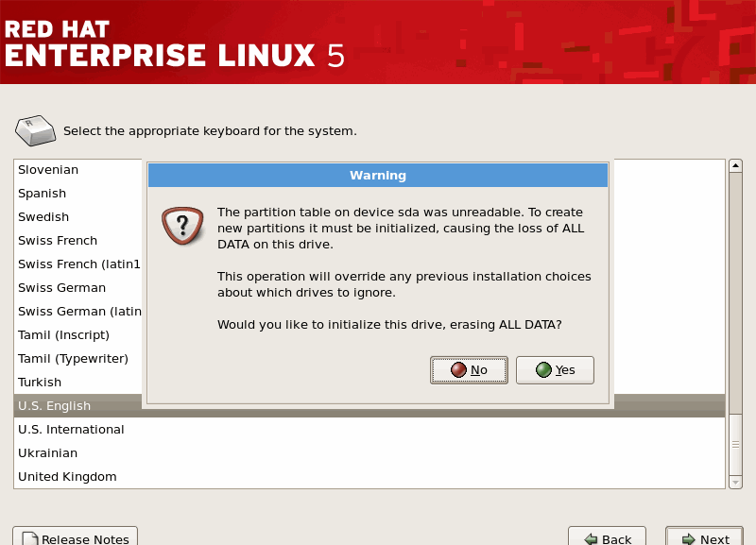Click the keyboard key icon
Screen dimensions: 756x545
(x=35, y=130)
